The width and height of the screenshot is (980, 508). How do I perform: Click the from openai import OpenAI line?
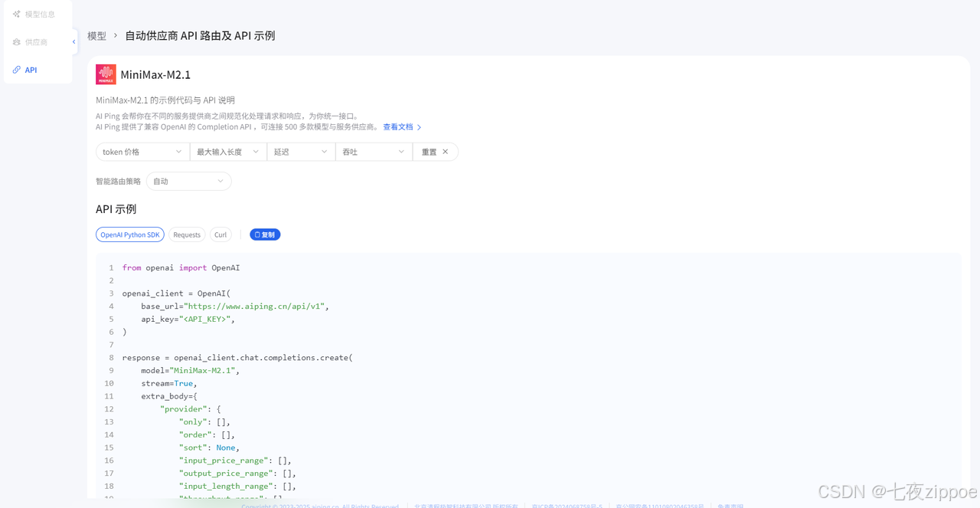[181, 268]
